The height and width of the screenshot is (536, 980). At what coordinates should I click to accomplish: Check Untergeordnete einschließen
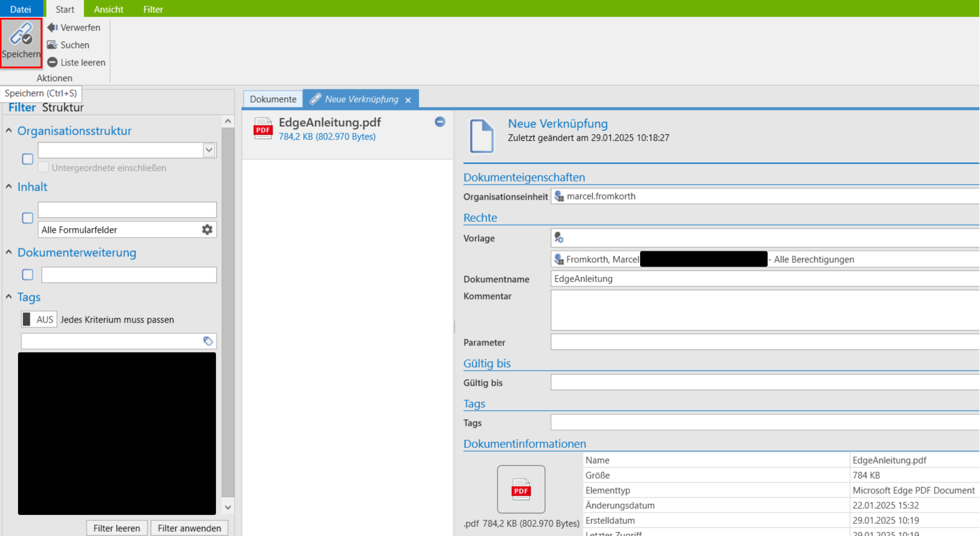(x=43, y=167)
